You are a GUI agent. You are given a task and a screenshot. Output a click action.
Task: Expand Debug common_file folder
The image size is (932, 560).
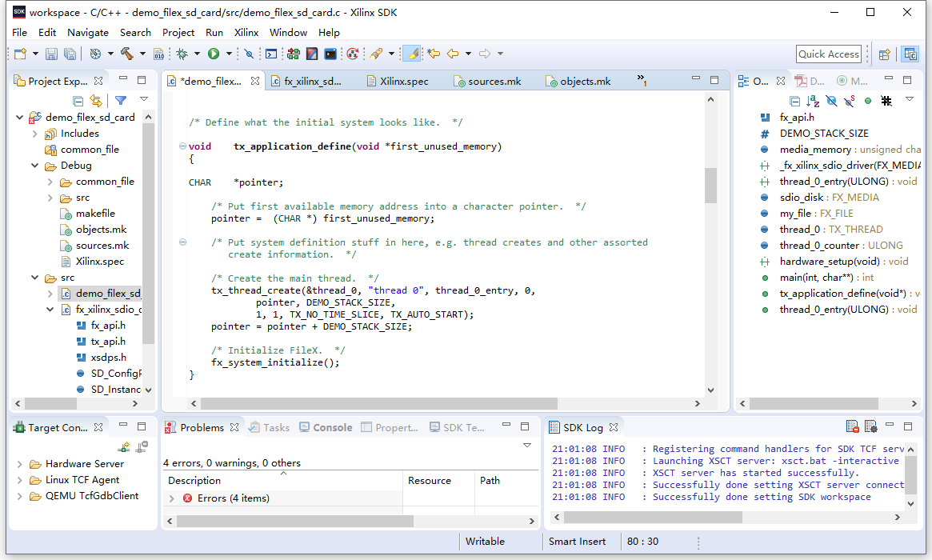point(50,182)
